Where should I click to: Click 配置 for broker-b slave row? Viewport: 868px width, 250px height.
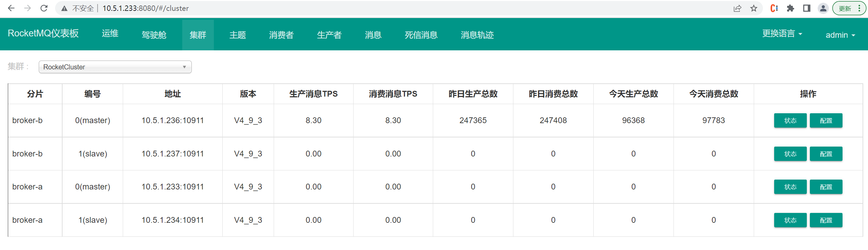tap(826, 154)
